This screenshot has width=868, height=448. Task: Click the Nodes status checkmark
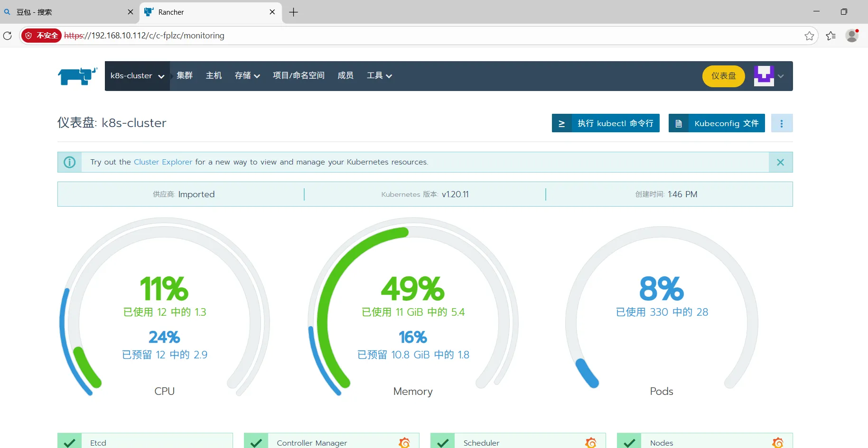[629, 443]
